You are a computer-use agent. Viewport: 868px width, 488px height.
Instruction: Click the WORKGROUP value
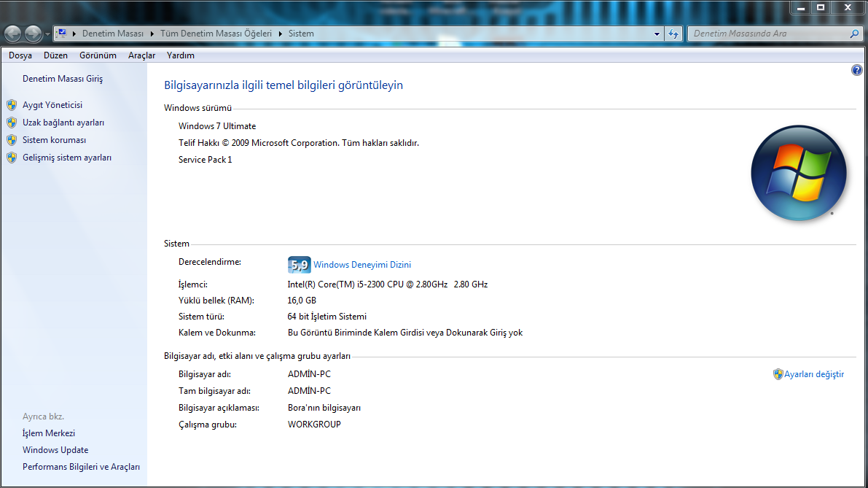[314, 425]
